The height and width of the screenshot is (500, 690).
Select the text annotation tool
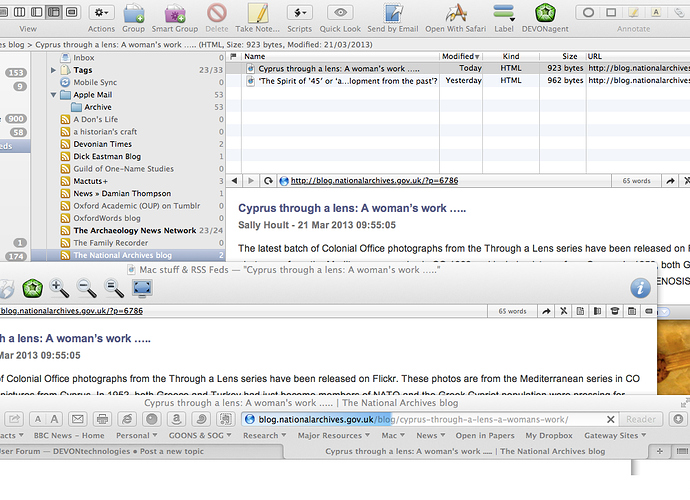click(x=656, y=12)
